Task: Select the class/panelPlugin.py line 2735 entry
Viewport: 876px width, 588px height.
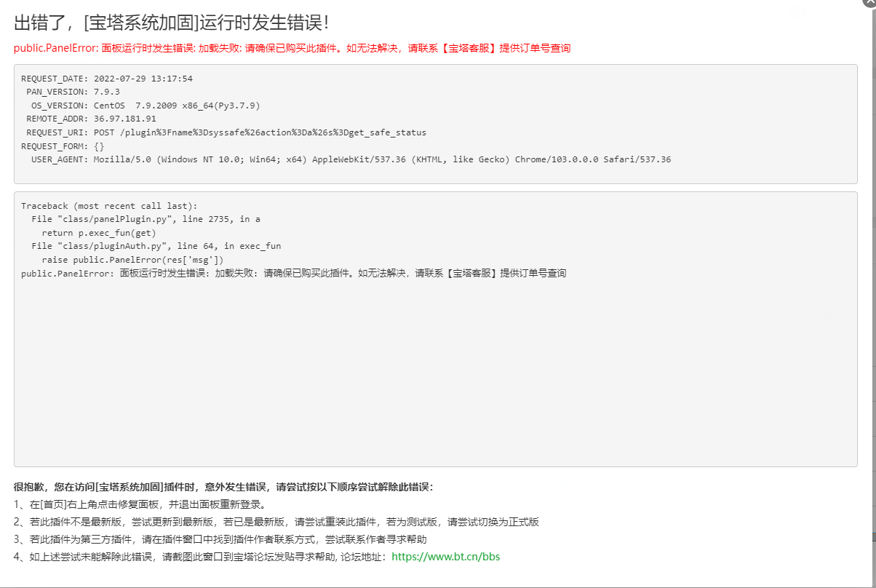Action: point(146,219)
